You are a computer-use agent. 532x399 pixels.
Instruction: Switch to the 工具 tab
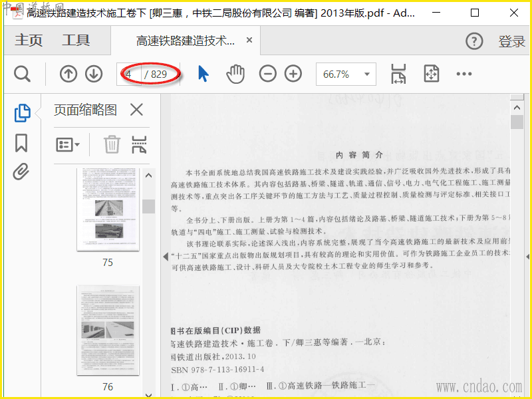[76, 41]
